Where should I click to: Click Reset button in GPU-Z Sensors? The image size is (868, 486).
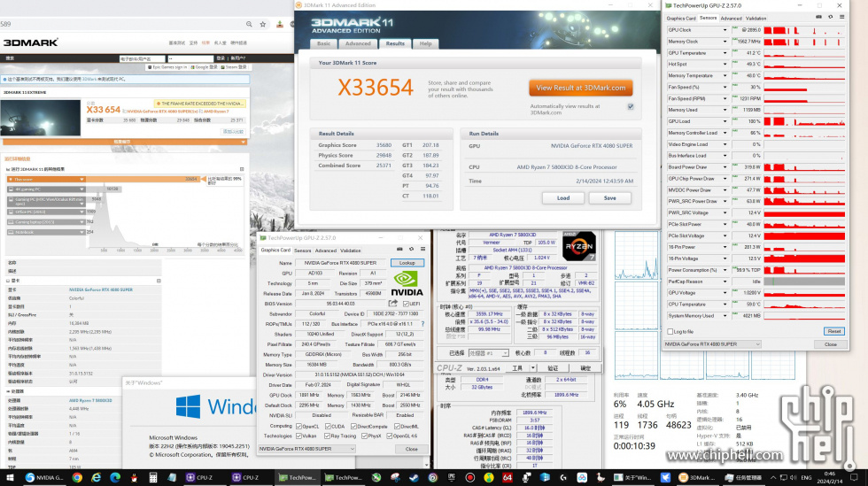(x=834, y=331)
